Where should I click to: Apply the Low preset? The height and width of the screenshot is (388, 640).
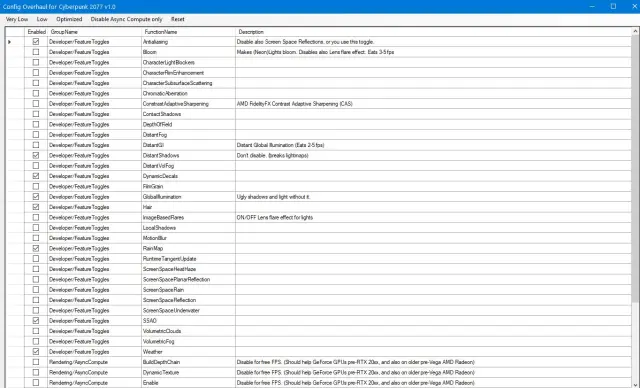point(42,19)
